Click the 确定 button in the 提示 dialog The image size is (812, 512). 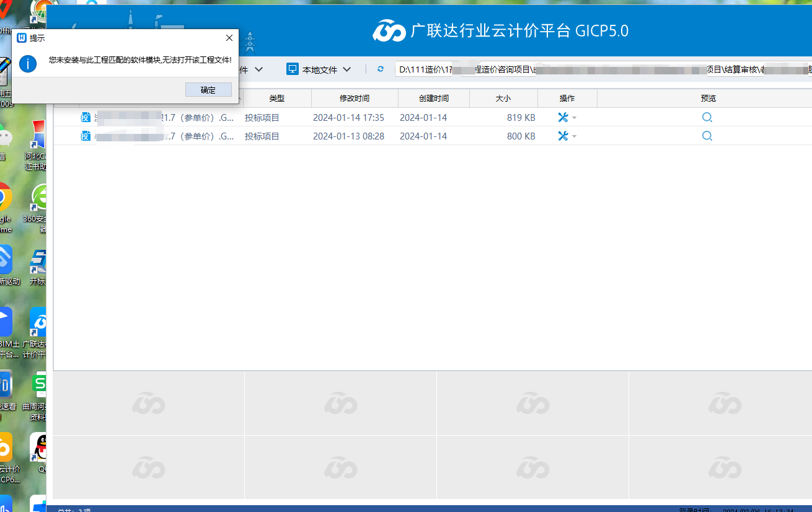point(208,90)
